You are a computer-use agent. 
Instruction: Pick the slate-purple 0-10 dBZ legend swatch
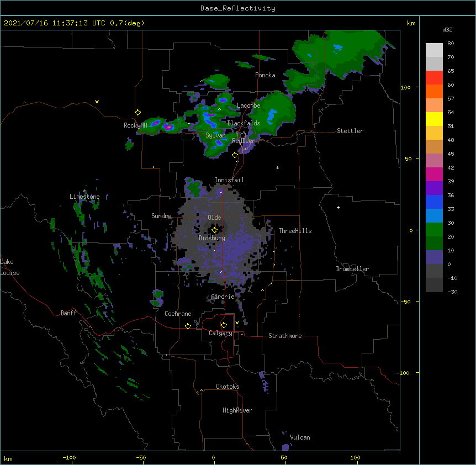click(x=434, y=257)
